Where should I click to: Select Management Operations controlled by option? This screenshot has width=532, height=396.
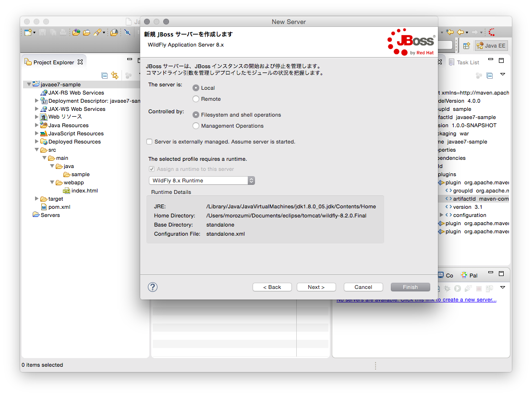tap(196, 126)
